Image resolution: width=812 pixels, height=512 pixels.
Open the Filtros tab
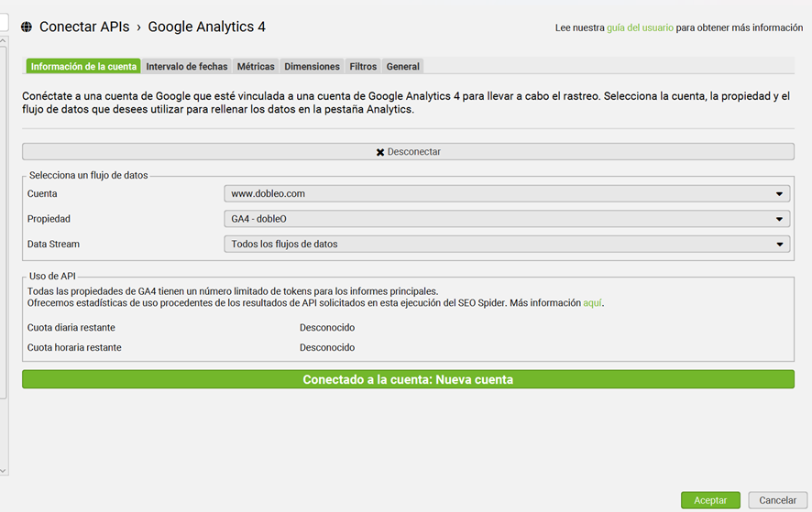coord(363,67)
